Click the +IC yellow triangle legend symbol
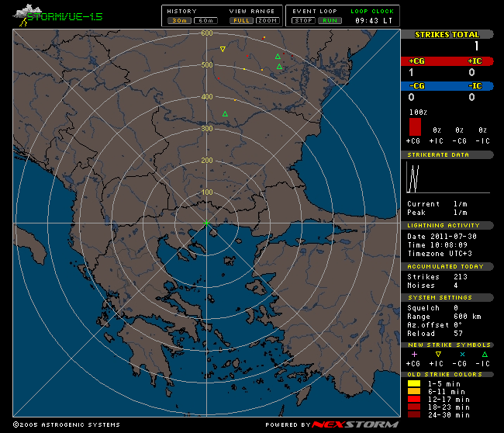Viewport: 504px width, 433px height. point(438,354)
